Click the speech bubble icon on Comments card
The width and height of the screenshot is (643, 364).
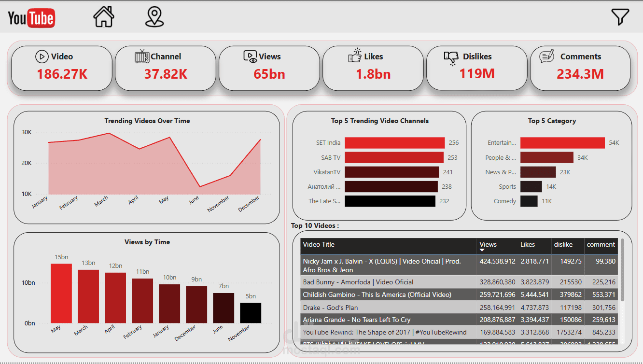pyautogui.click(x=546, y=56)
